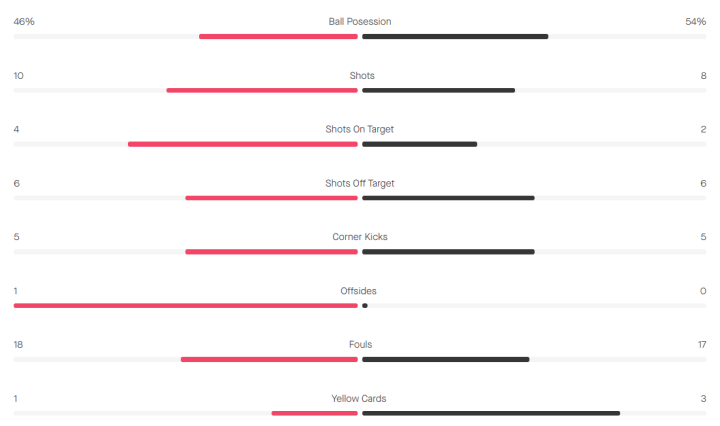Click the Shots On Target label
The width and height of the screenshot is (720, 426).
359,129
